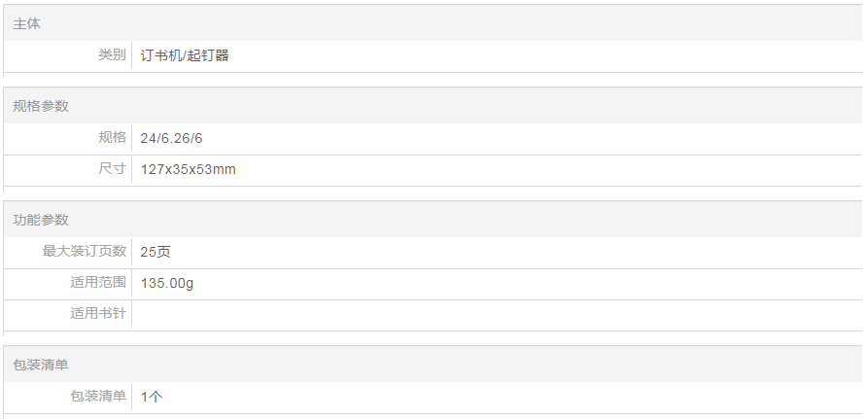Select the 包装清单 label beside 1个
Screen dimensions: 868x419
(98, 397)
